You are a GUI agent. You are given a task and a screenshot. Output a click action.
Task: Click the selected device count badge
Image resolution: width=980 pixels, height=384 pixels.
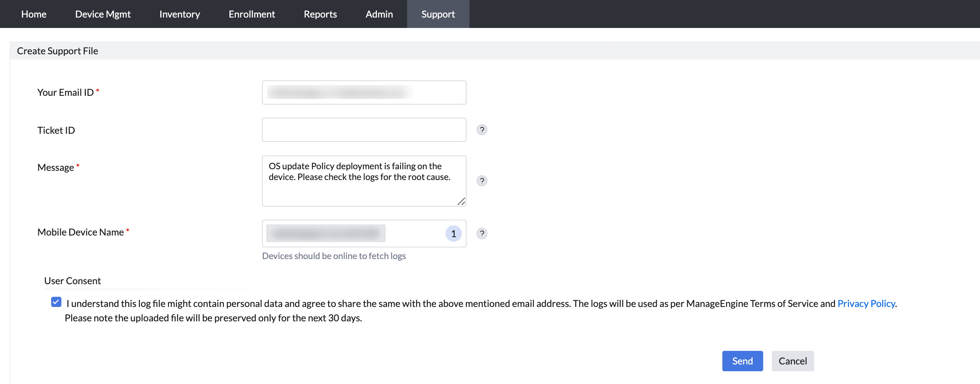coord(454,234)
